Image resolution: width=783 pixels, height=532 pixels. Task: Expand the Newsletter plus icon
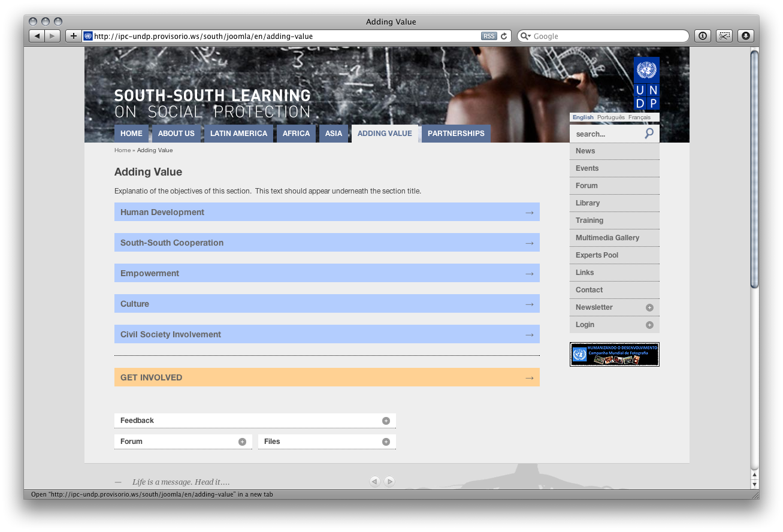pos(649,307)
